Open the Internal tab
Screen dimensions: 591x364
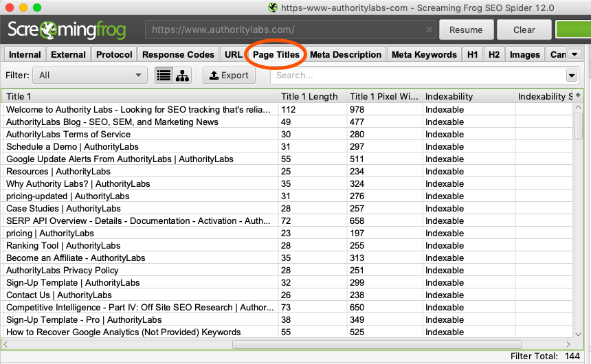tap(25, 55)
